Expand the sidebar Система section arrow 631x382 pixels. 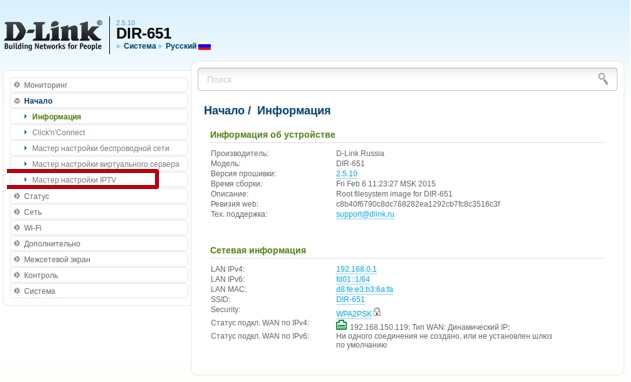(x=16, y=291)
